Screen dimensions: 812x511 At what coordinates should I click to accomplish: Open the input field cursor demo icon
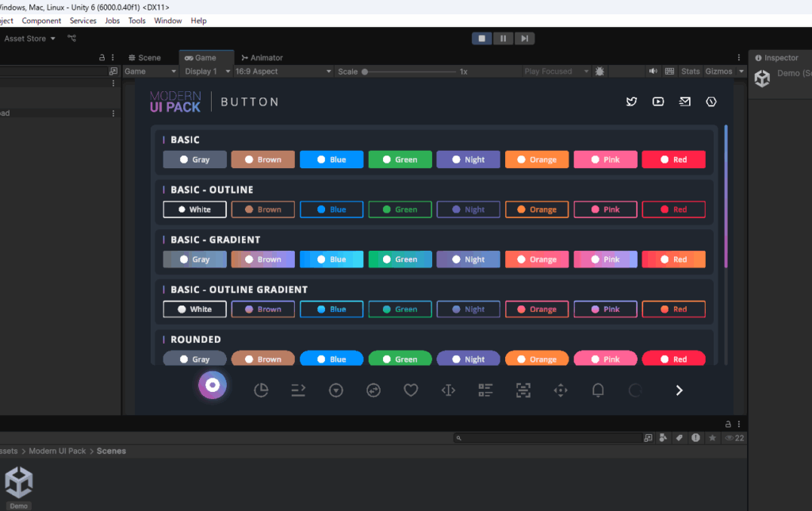449,390
